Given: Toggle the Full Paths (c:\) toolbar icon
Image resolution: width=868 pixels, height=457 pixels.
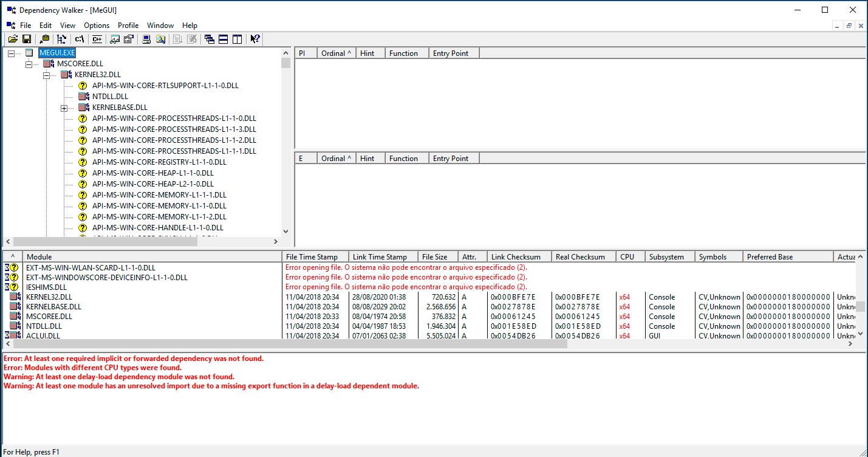Looking at the screenshot, I should pos(80,39).
